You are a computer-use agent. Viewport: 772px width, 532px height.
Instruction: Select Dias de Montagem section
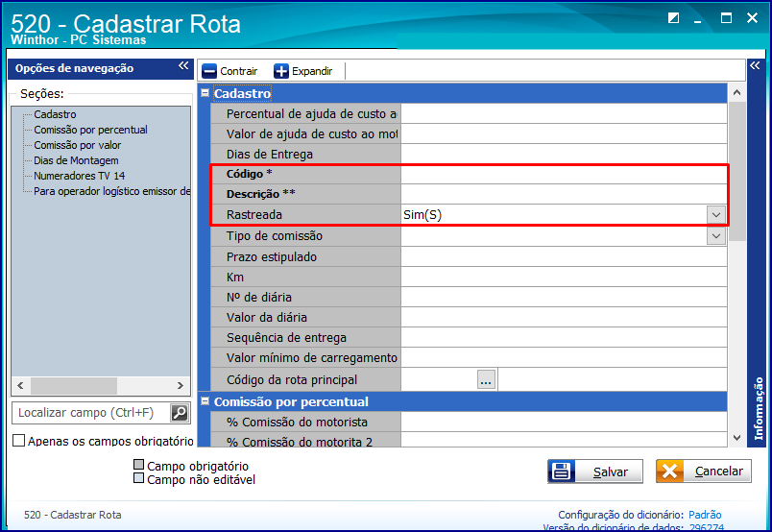(76, 160)
